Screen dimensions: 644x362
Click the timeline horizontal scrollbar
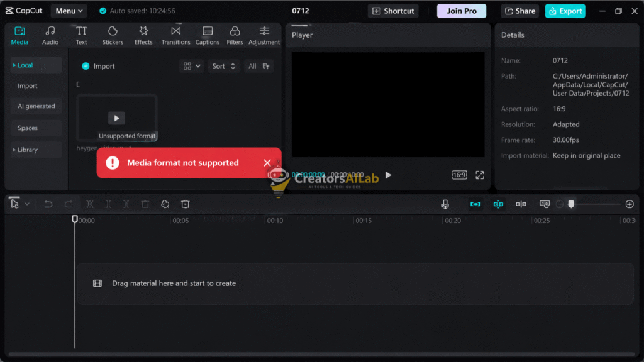coord(321,354)
